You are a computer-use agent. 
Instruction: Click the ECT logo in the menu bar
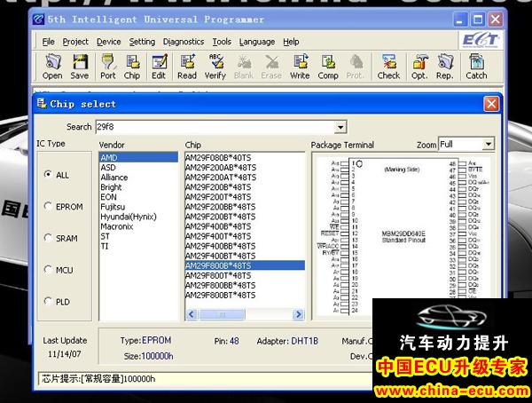[x=481, y=41]
